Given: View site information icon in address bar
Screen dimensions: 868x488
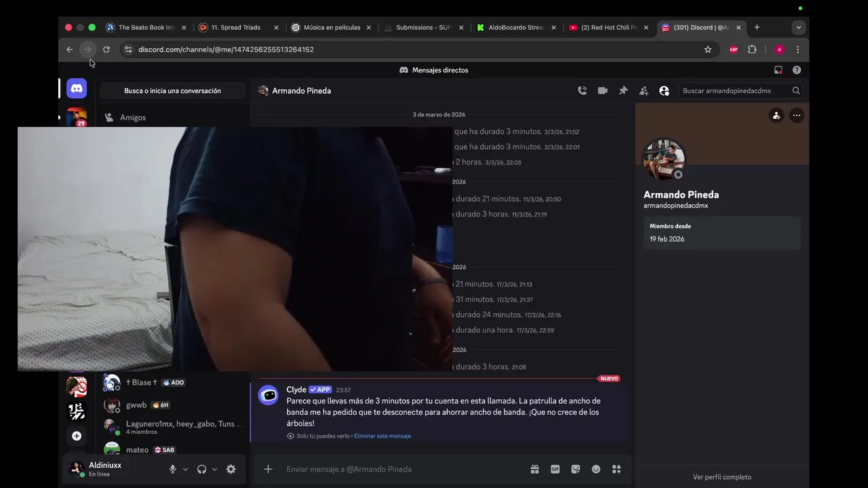Looking at the screenshot, I should click(127, 49).
